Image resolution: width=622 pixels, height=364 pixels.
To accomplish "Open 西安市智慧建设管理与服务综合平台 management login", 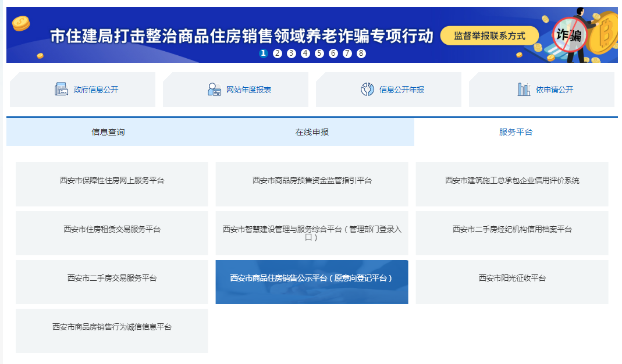I will point(312,233).
